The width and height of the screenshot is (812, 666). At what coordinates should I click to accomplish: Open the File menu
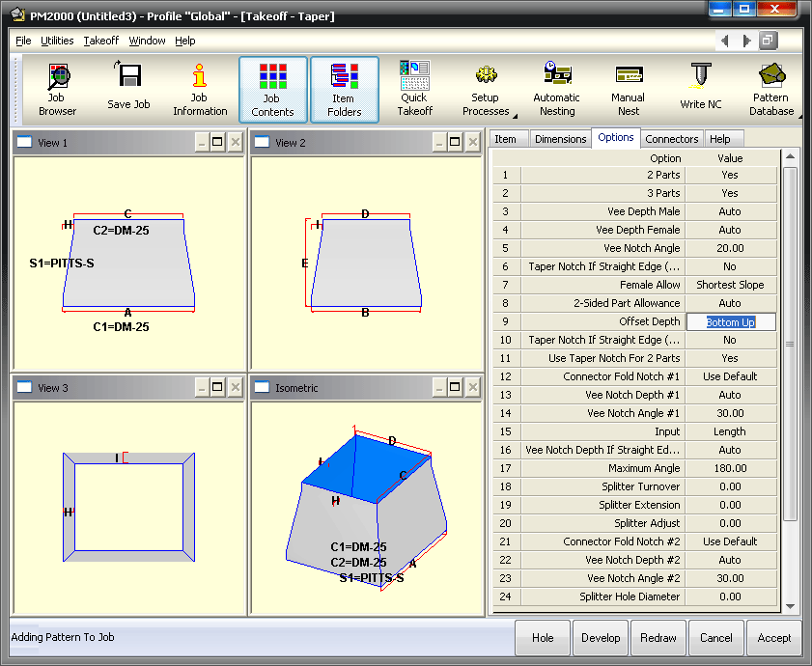pyautogui.click(x=23, y=41)
